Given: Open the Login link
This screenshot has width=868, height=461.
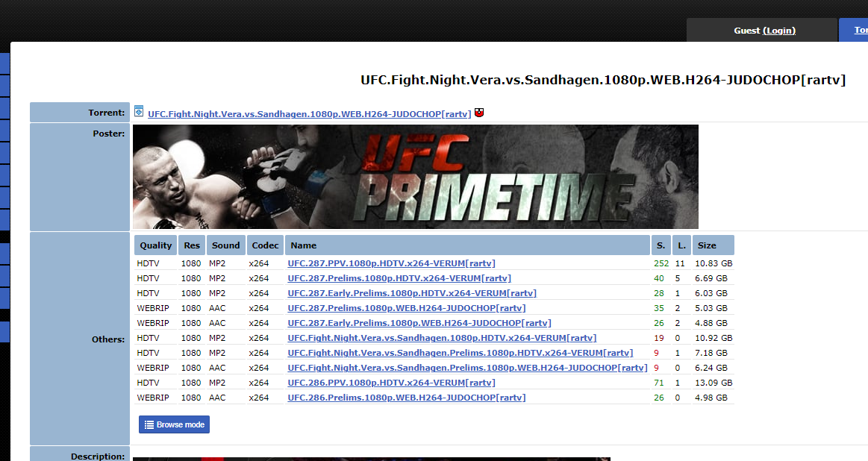Looking at the screenshot, I should coord(779,31).
